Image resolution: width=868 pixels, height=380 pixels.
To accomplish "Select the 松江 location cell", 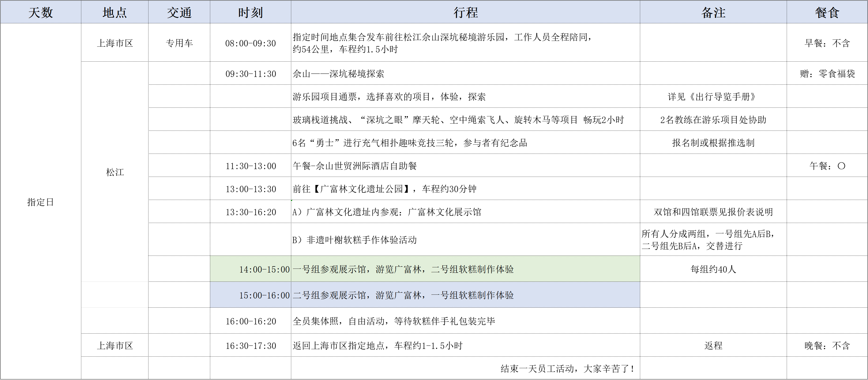I will [114, 172].
